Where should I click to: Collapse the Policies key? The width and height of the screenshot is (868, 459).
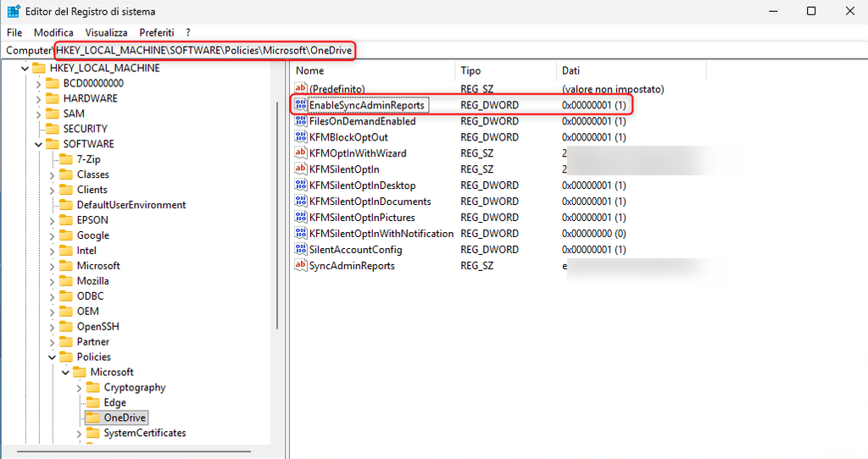[52, 357]
